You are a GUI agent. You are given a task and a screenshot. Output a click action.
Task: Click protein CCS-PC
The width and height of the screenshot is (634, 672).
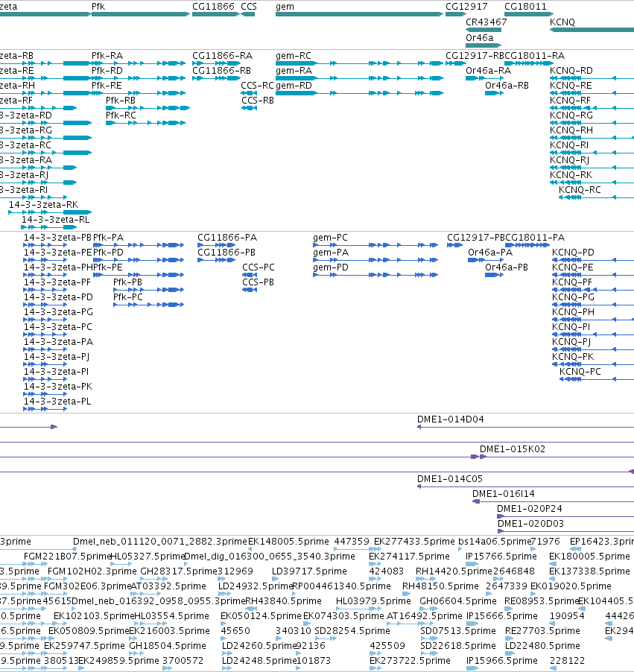[258, 267]
